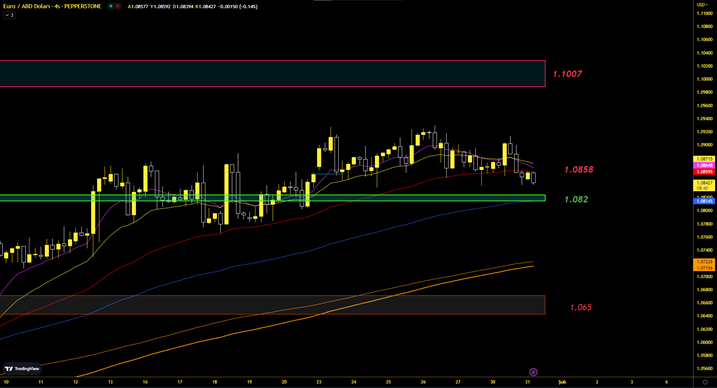
Task: Click the pink dot beside market status
Action: [x=118, y=6]
